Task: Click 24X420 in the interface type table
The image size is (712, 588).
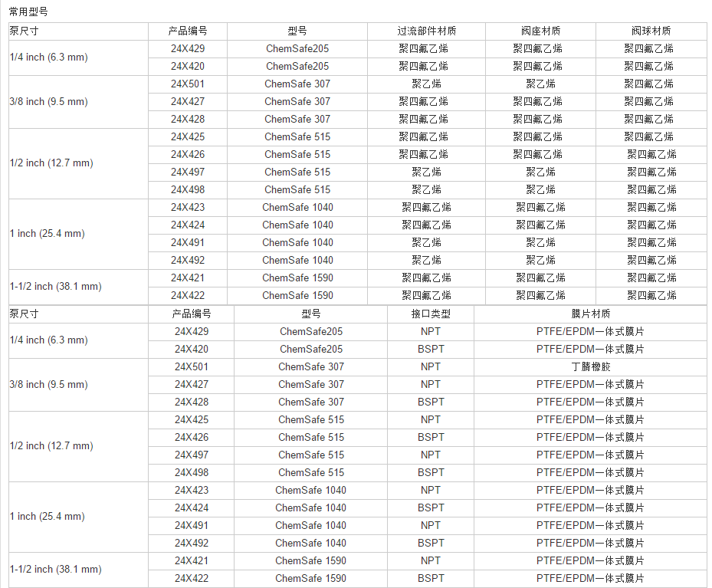Action: point(191,349)
